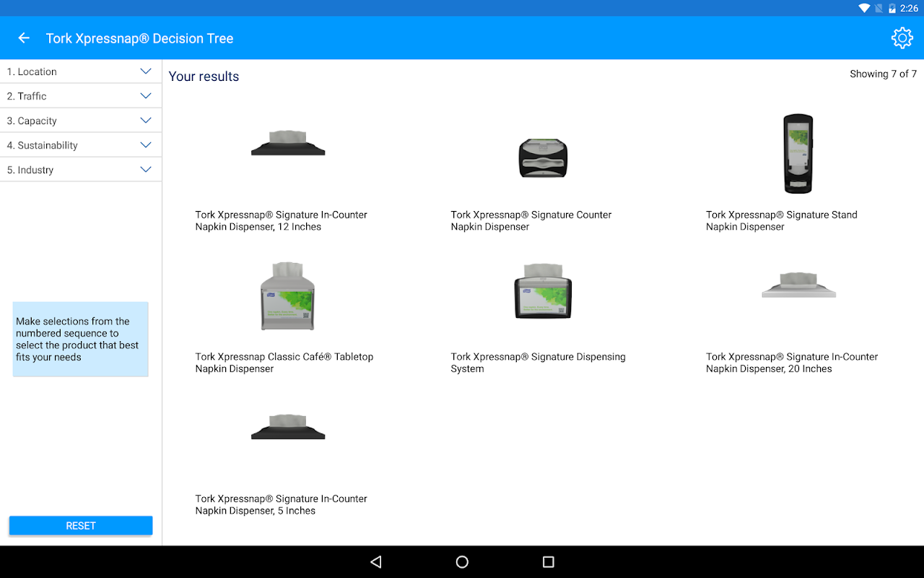Click 'Signature Counter Napkin Dispenser' title
Screen dimensions: 924x578
point(531,220)
